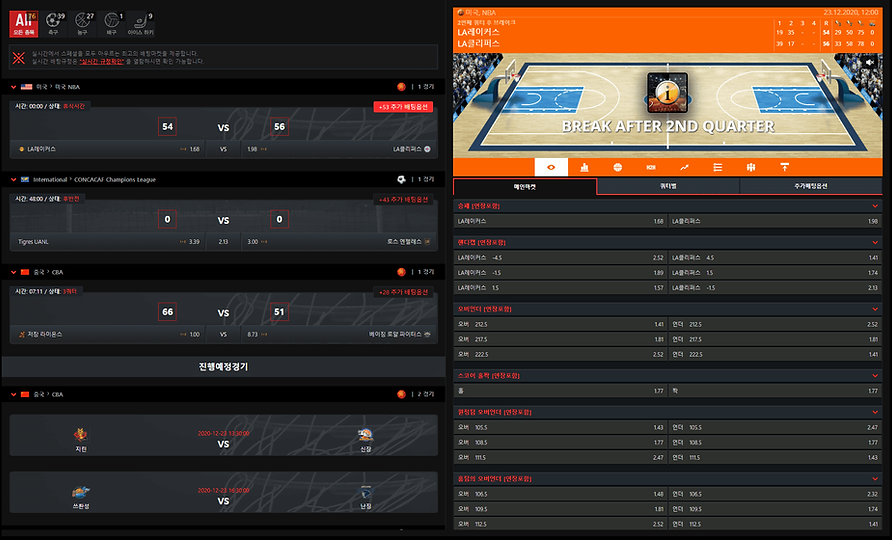The image size is (892, 540).
Task: Open +43 추가 배팅옵션 for CONCACAF match
Action: click(x=403, y=200)
